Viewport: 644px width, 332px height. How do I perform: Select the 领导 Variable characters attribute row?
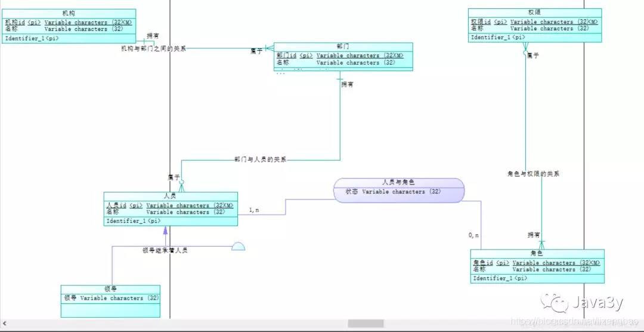(x=111, y=298)
